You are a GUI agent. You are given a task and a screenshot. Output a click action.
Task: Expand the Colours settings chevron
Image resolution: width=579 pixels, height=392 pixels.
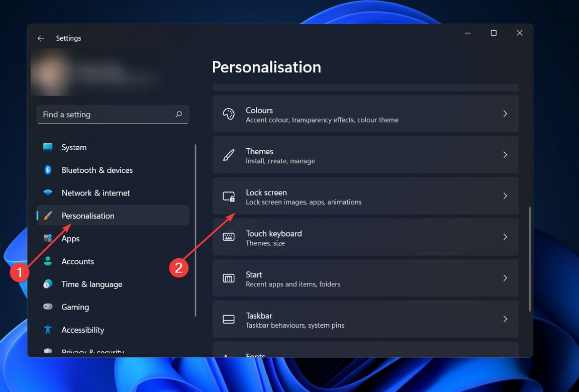point(505,114)
